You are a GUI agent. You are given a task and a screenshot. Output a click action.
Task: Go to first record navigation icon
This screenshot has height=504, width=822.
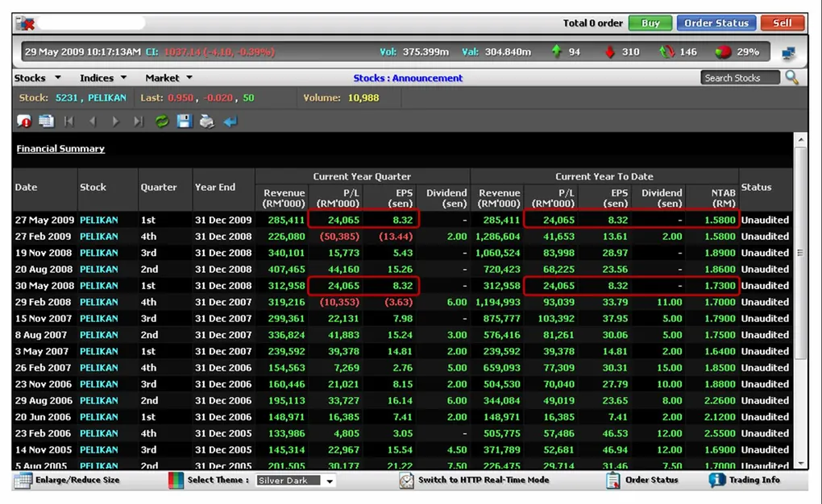pos(68,122)
